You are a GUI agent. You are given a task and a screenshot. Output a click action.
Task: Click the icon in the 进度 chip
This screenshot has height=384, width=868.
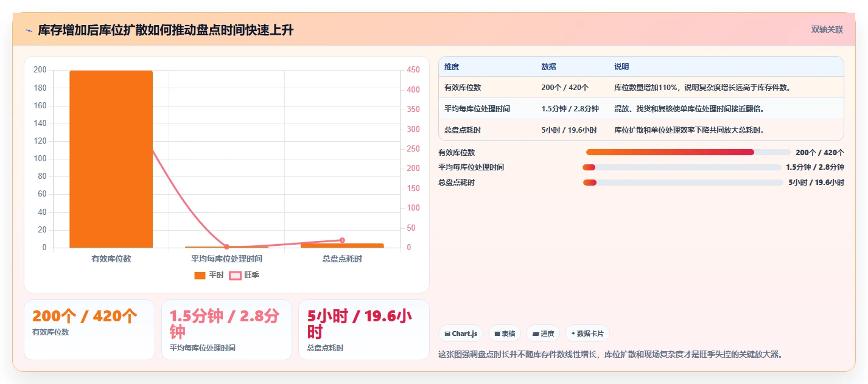coord(535,333)
